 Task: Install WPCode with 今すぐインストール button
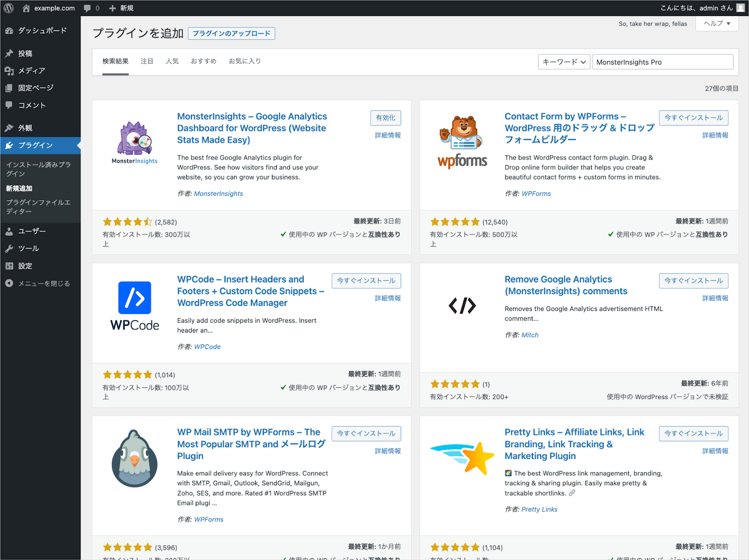[366, 281]
